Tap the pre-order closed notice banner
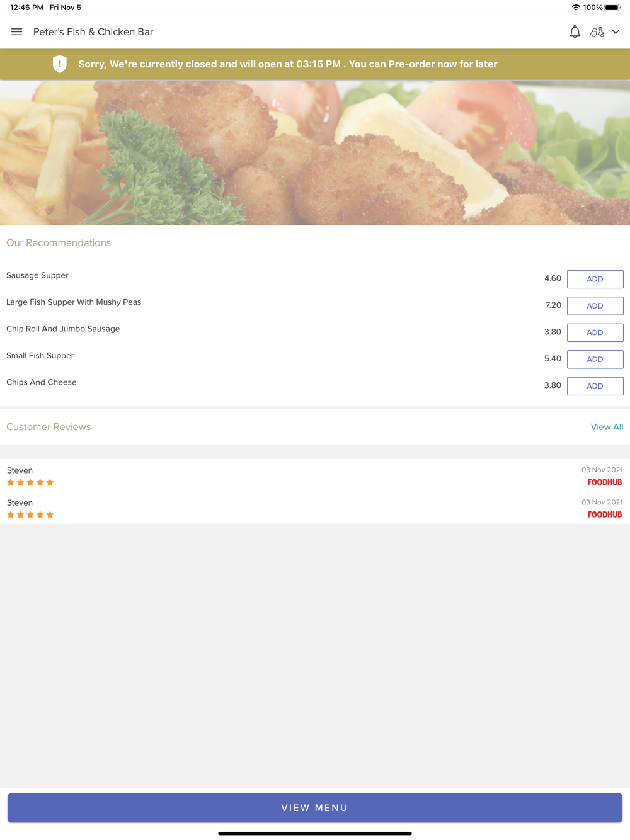The image size is (630, 840). point(315,64)
